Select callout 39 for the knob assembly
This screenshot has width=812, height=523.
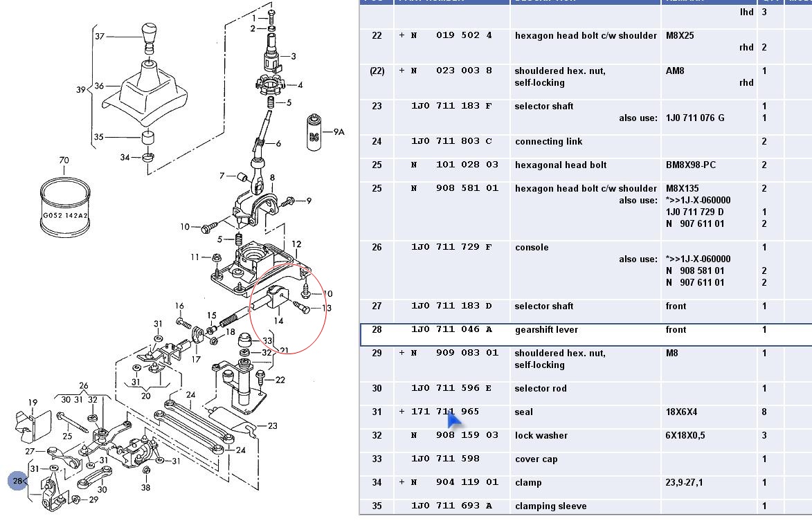[x=81, y=90]
